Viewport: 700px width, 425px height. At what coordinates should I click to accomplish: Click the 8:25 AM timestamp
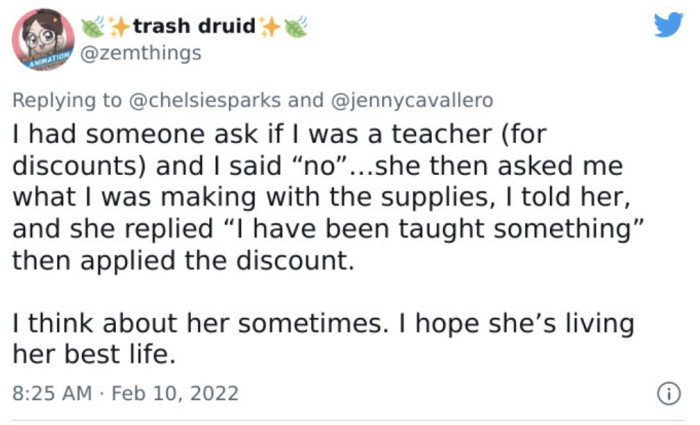49,391
